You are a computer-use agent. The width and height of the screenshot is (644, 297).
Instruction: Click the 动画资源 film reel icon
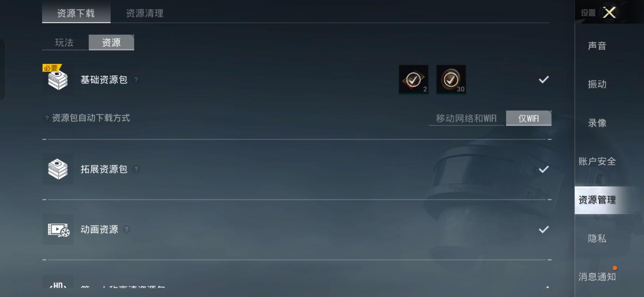(58, 230)
